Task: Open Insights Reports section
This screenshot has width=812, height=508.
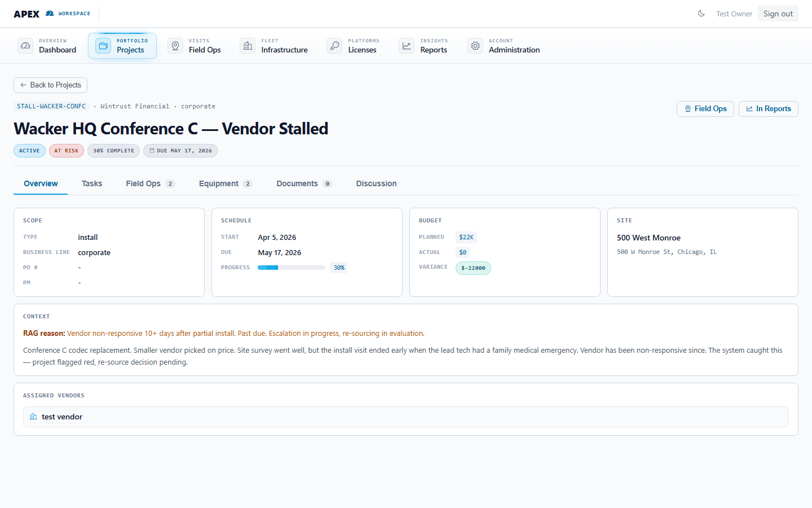Action: coord(425,46)
